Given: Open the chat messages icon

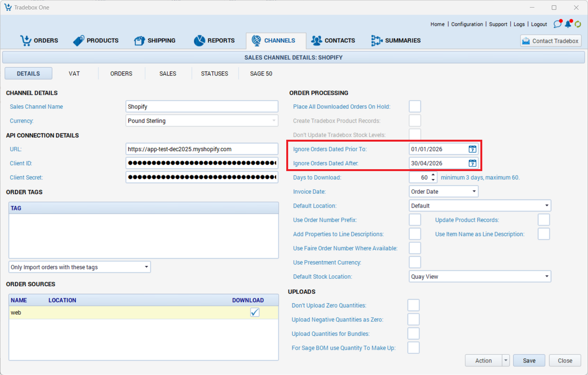Looking at the screenshot, I should click(x=557, y=24).
